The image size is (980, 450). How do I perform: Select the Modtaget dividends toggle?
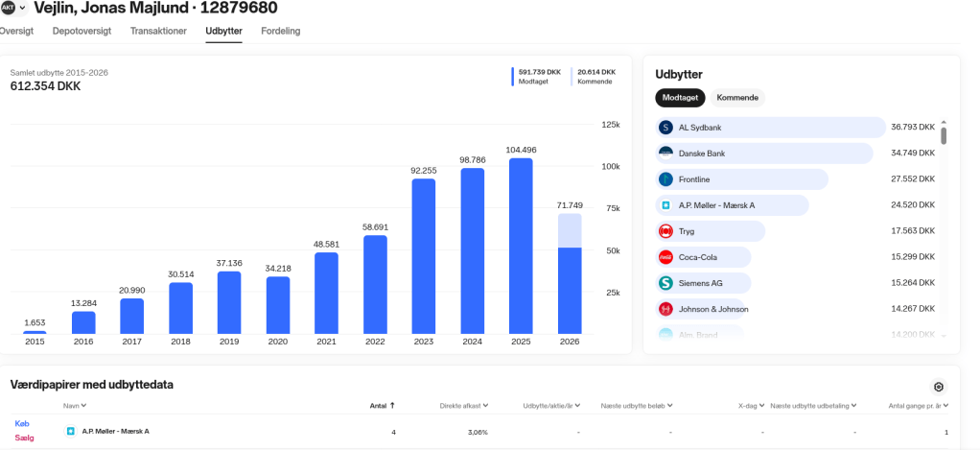tap(681, 98)
